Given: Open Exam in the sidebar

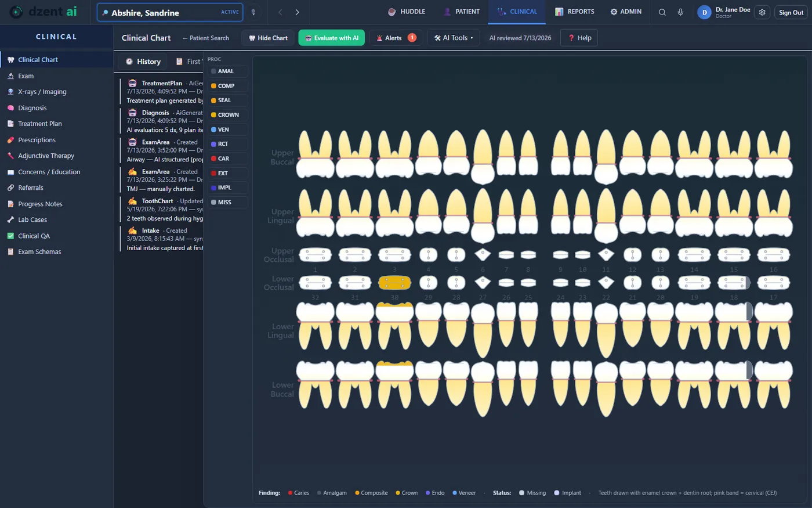Looking at the screenshot, I should pyautogui.click(x=56, y=76).
